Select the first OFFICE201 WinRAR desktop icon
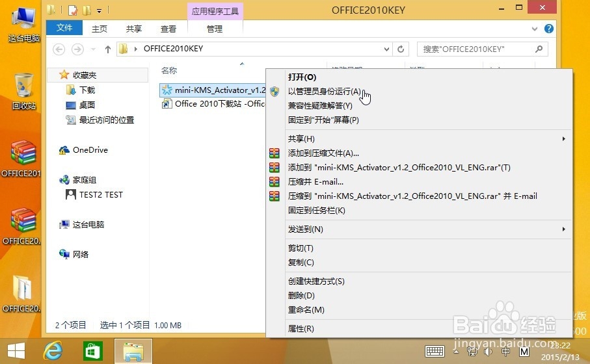The height and width of the screenshot is (364, 590). (x=22, y=159)
